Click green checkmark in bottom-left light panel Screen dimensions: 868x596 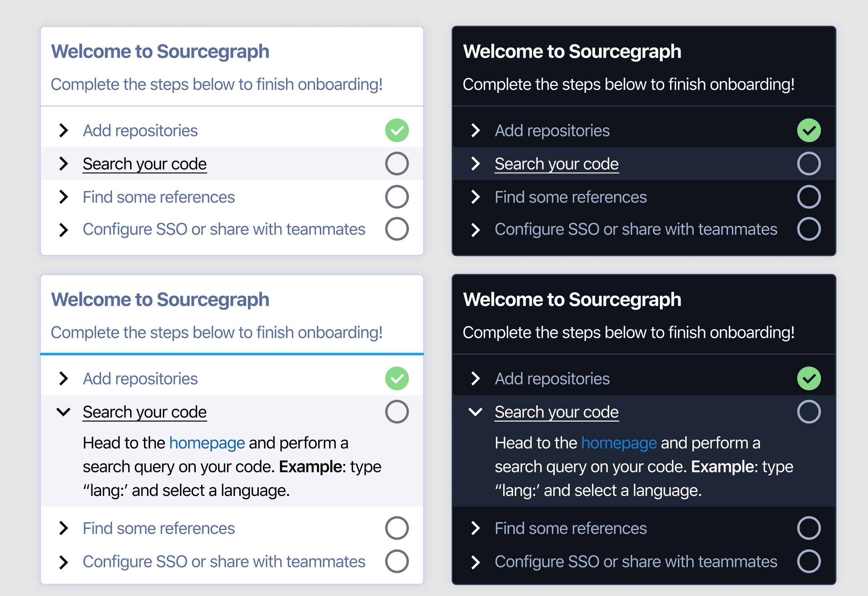[x=397, y=378]
